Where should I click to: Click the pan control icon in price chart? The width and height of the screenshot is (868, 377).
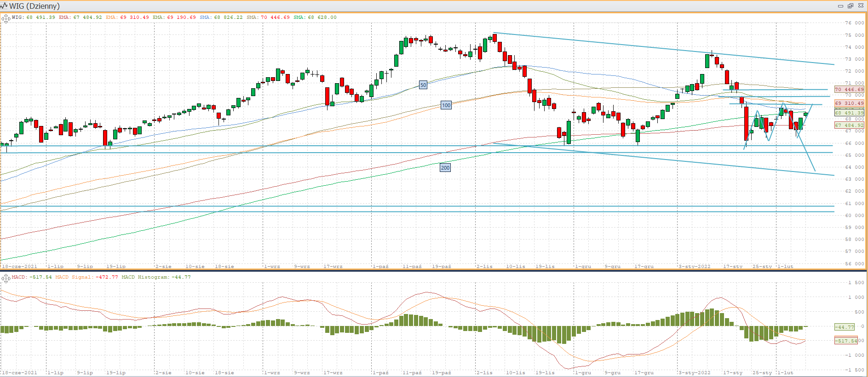(6, 19)
